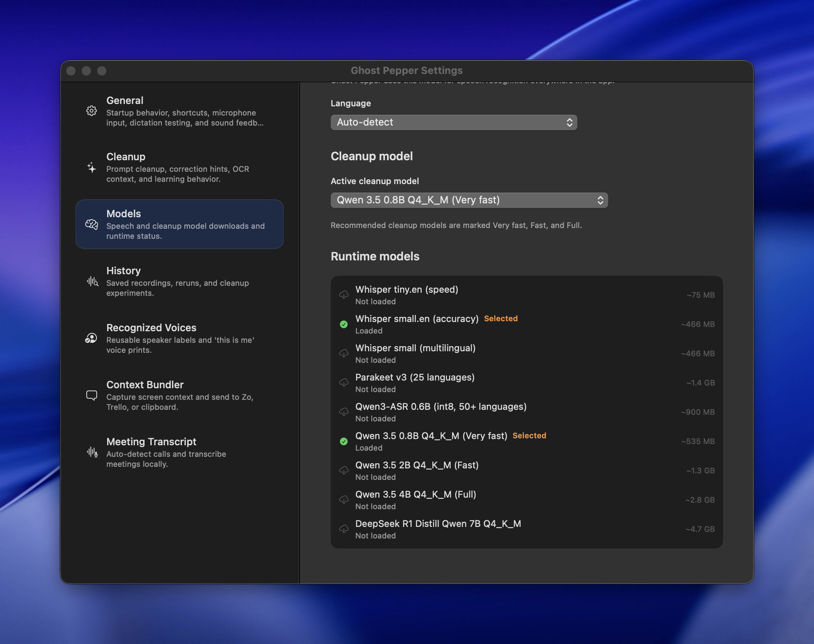
Task: Click the Selected label beside Qwen 3.5 0.8B
Action: point(529,436)
